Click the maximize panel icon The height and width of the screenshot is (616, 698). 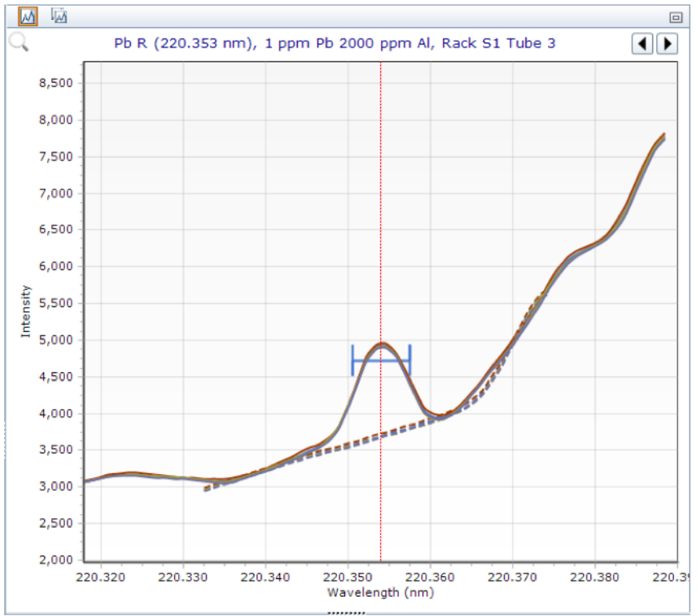pyautogui.click(x=676, y=18)
